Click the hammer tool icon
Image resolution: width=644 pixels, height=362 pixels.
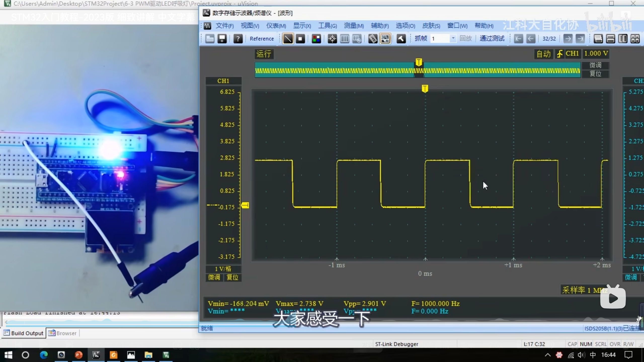[x=401, y=39]
